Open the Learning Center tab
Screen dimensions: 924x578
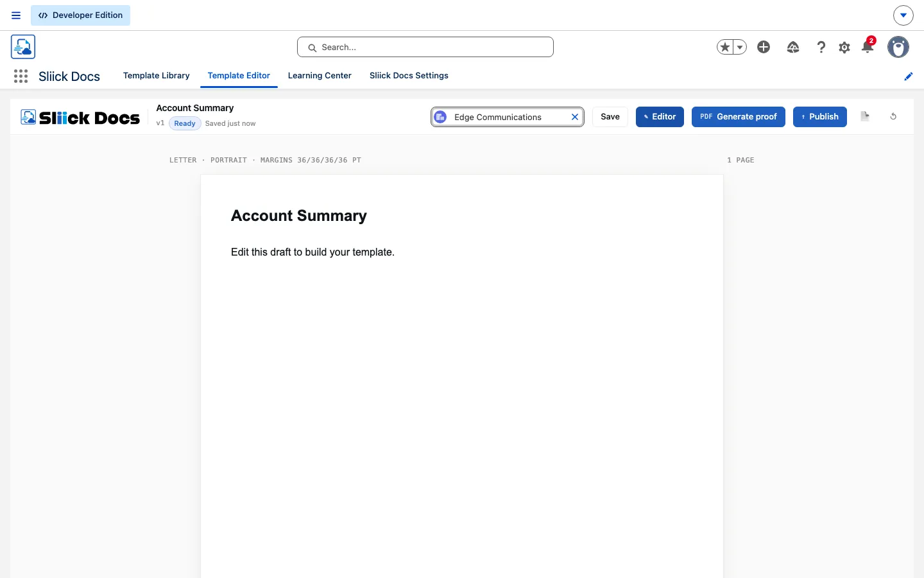click(320, 76)
